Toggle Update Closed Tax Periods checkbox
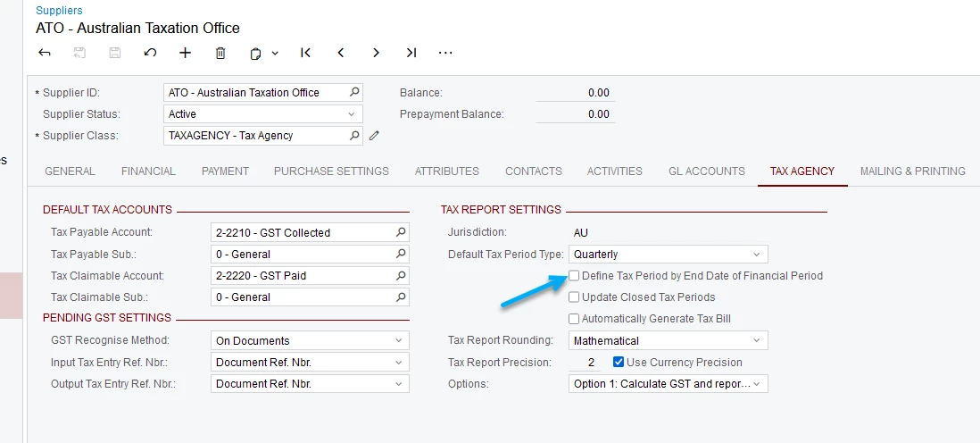The width and height of the screenshot is (980, 443). click(574, 297)
